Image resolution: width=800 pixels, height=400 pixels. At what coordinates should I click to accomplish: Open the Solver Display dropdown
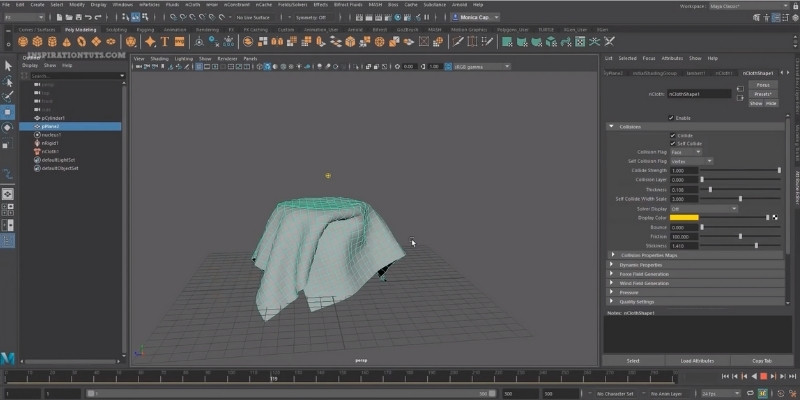coord(703,208)
